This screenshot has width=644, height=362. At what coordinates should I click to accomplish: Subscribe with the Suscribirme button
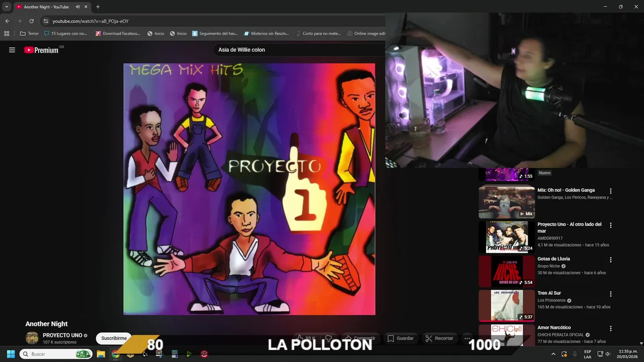tap(114, 338)
